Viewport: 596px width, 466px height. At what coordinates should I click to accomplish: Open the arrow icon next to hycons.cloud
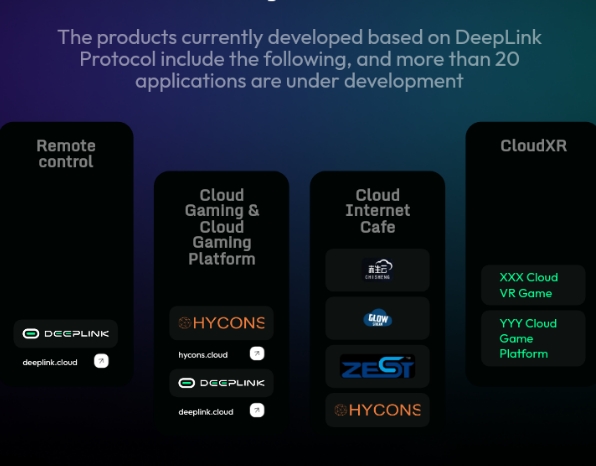coord(257,353)
